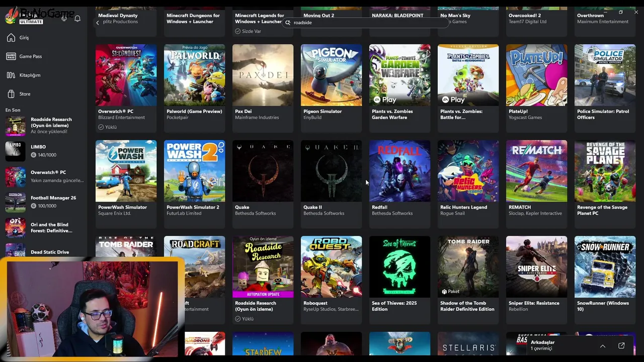Screen dimensions: 644x362
Task: Click the Game Pass sidebar icon
Action: click(11, 56)
